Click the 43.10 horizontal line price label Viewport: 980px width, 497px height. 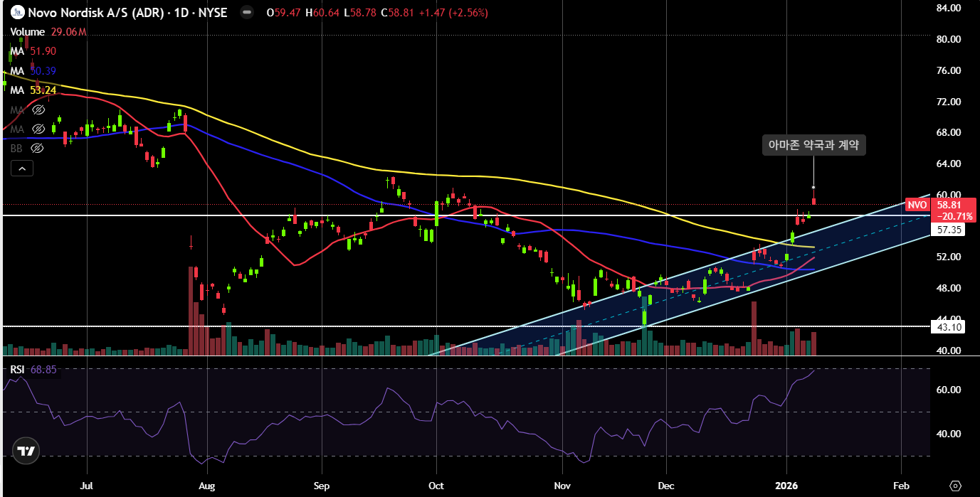tap(949, 327)
